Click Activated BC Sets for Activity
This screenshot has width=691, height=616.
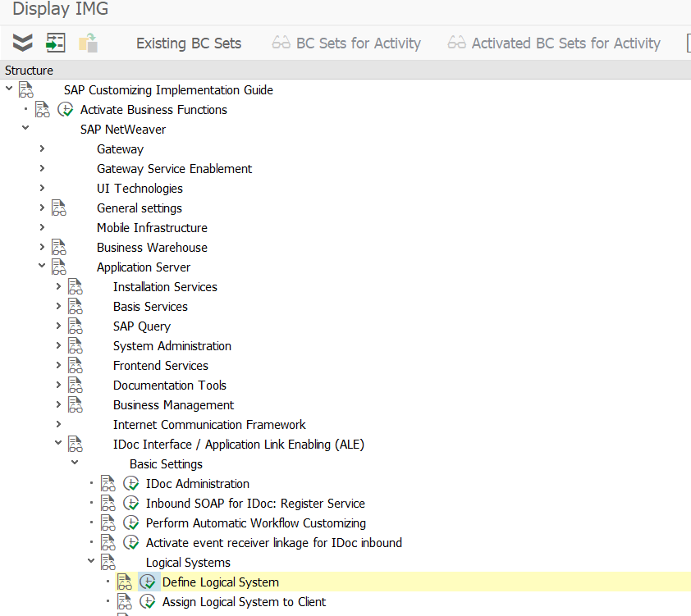pyautogui.click(x=554, y=43)
